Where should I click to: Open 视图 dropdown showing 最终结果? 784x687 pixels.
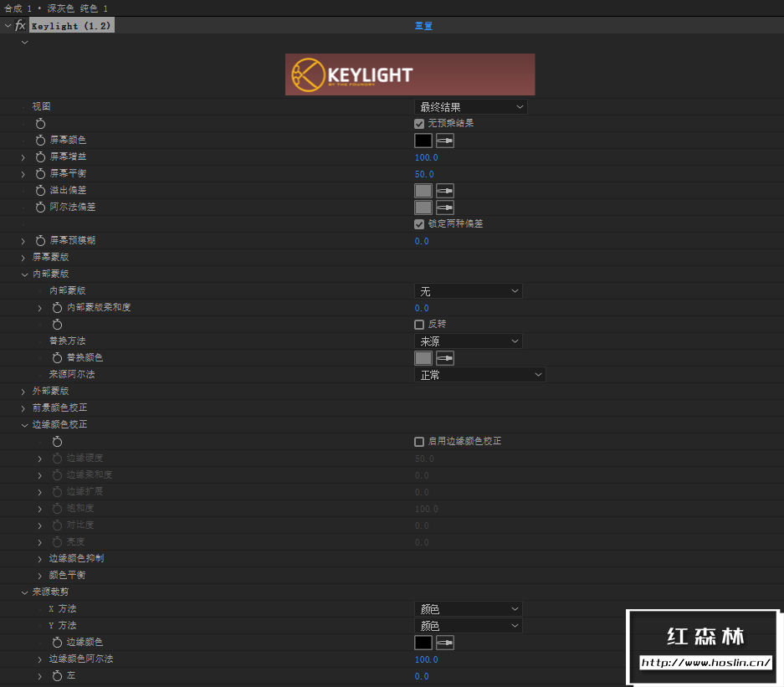(470, 107)
